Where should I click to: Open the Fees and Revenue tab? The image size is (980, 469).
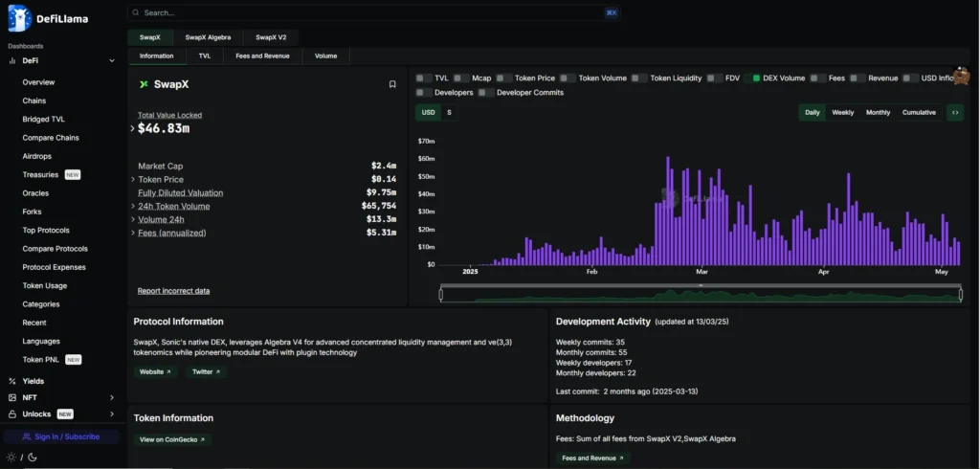(262, 56)
